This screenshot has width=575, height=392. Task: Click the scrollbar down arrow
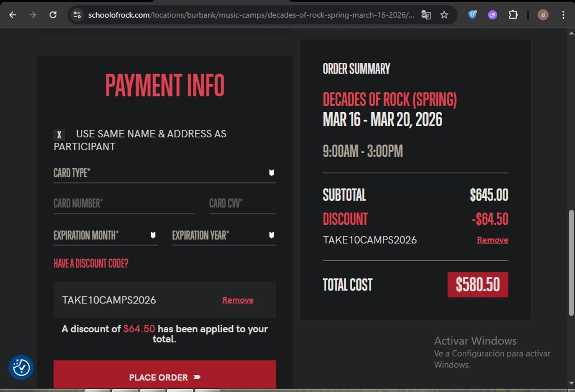point(571,383)
